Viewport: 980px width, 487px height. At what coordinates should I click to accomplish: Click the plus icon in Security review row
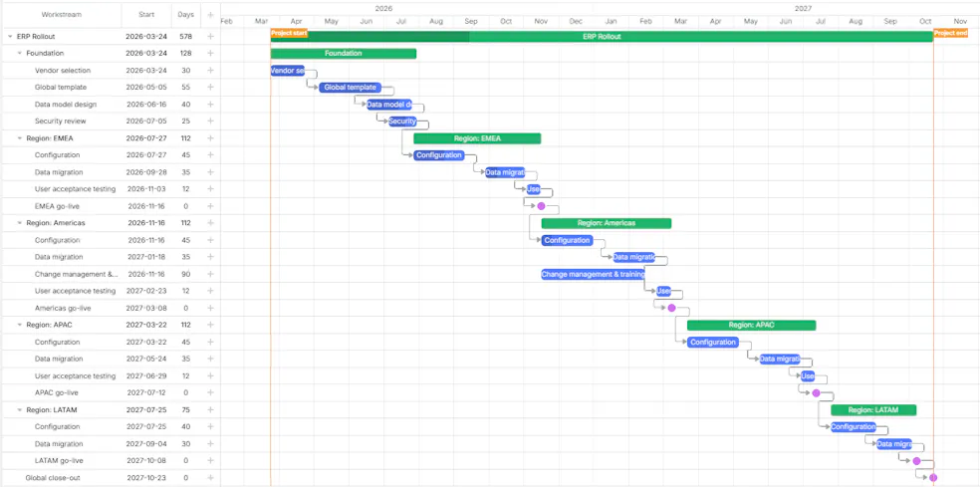pos(210,122)
